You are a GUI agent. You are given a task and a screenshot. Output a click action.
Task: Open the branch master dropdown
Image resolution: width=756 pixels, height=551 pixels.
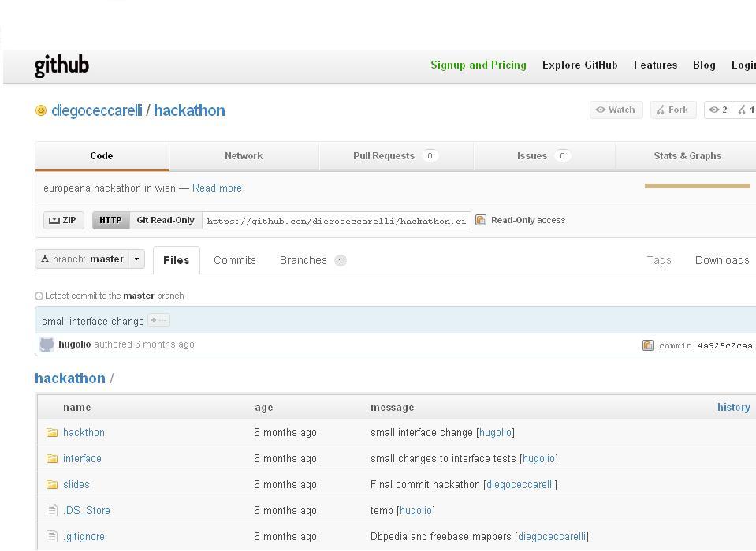[90, 259]
